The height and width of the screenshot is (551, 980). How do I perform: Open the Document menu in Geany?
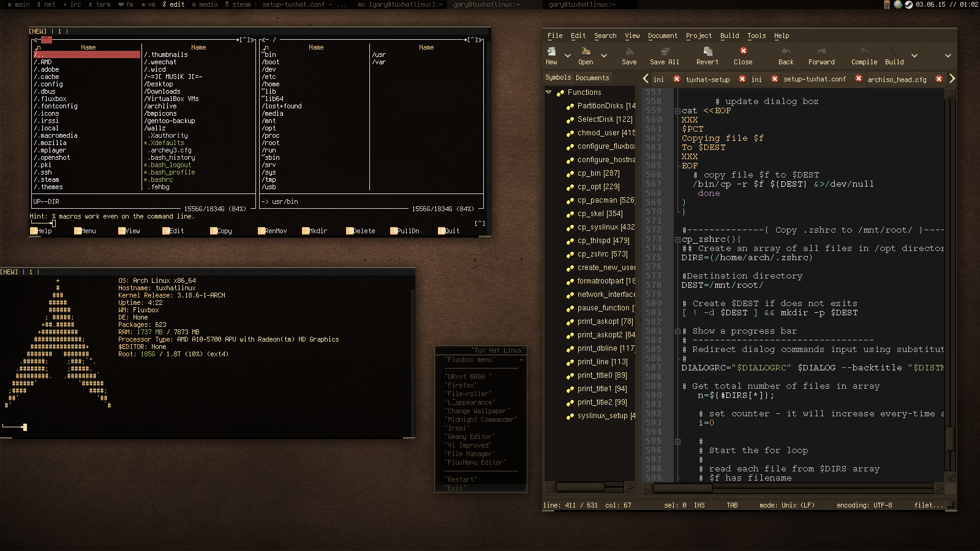click(x=663, y=36)
